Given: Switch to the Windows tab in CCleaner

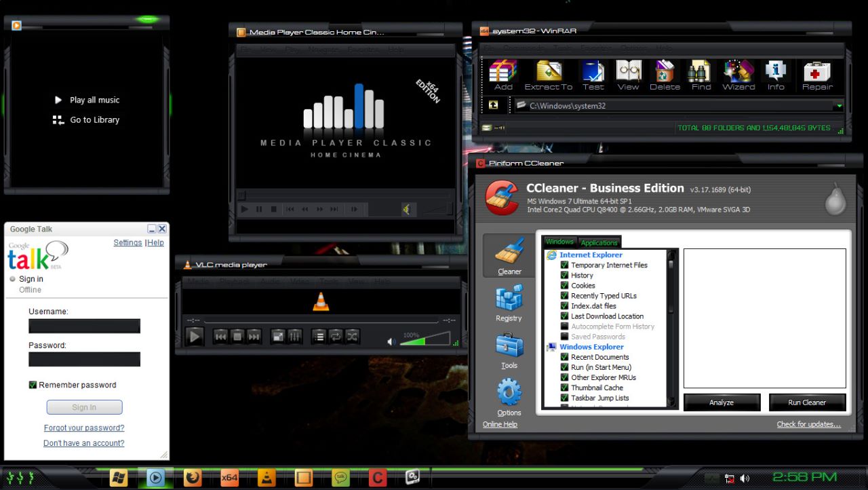Looking at the screenshot, I should (560, 242).
